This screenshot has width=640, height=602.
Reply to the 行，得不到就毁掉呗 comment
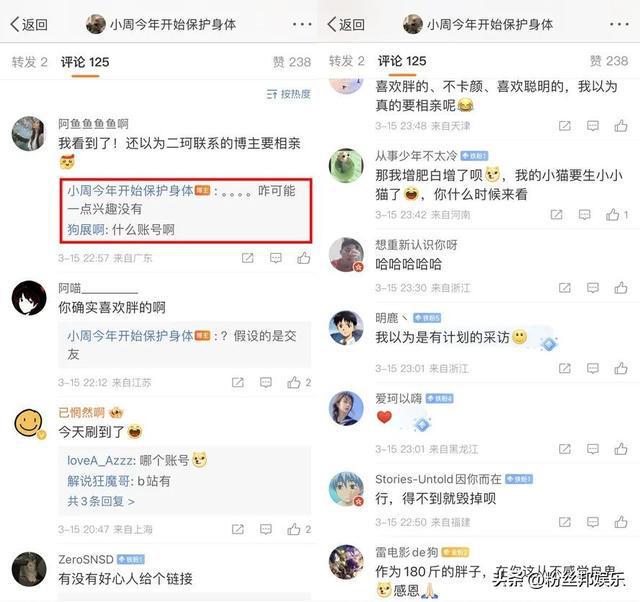593,522
